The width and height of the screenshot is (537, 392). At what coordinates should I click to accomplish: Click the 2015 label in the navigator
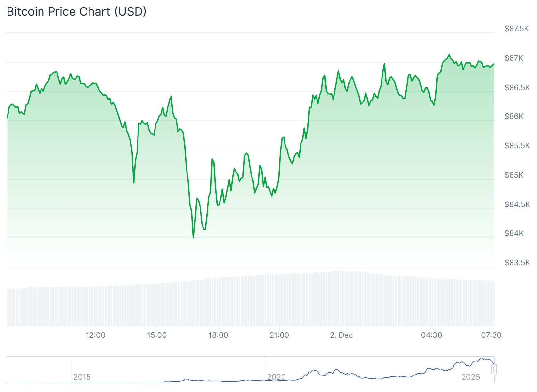pyautogui.click(x=82, y=377)
